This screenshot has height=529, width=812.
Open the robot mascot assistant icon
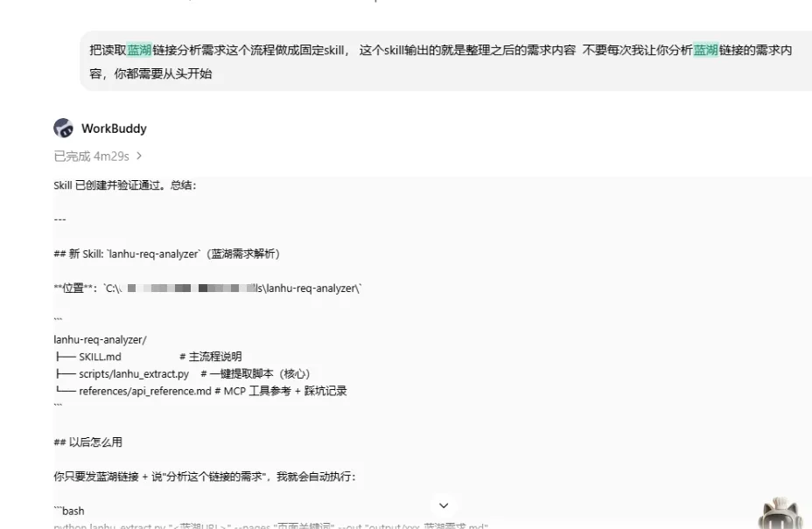[x=782, y=513]
